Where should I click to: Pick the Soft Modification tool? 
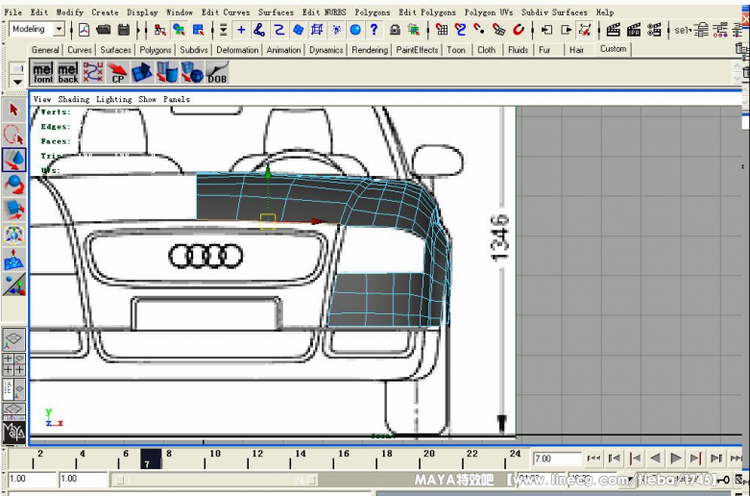pyautogui.click(x=14, y=260)
